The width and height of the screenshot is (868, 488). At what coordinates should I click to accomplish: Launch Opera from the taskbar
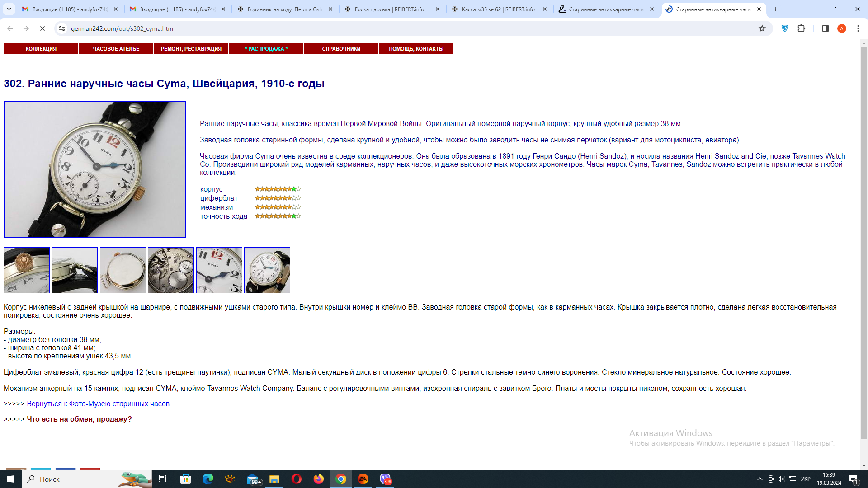point(297,479)
